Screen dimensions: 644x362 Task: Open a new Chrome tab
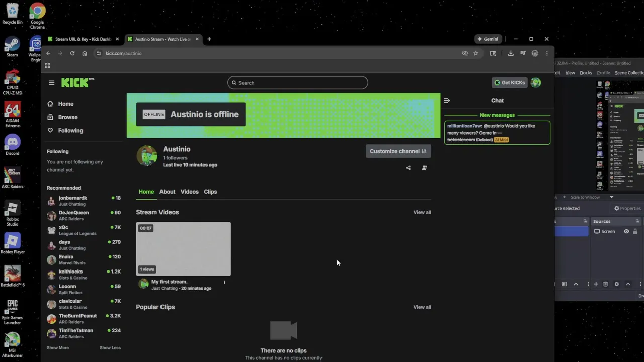click(209, 39)
